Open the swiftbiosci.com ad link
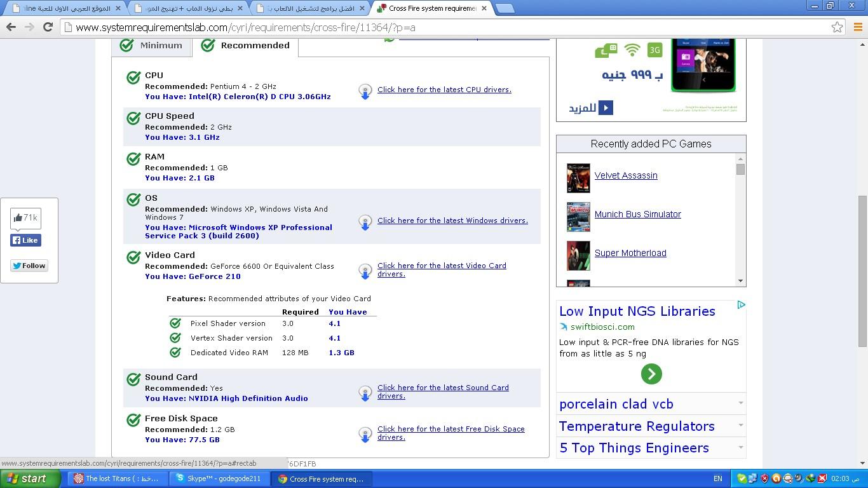 click(x=602, y=327)
